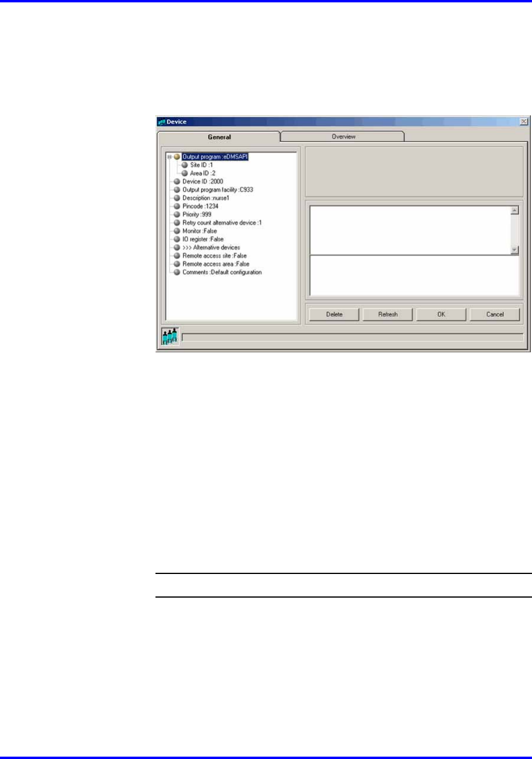Click the IO register bullet icon
The width and height of the screenshot is (532, 759).
[177, 239]
